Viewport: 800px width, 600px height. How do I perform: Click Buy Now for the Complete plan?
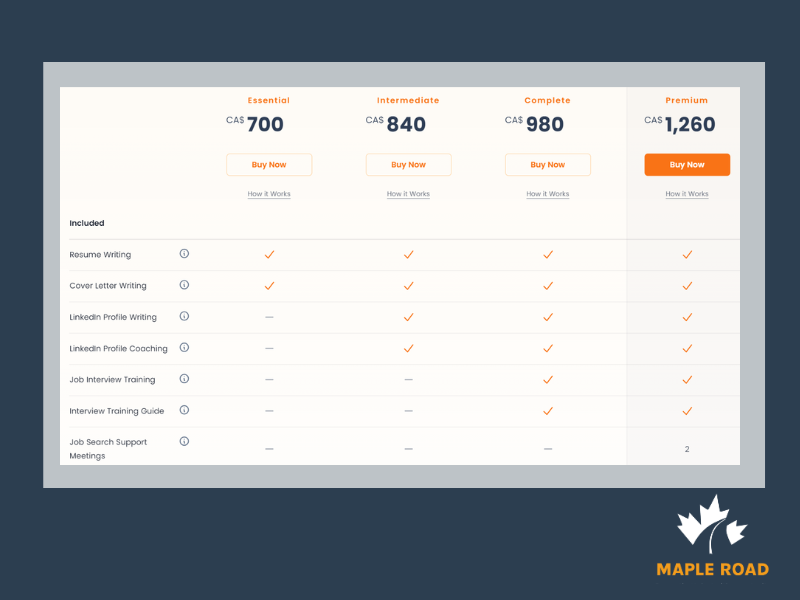(548, 165)
